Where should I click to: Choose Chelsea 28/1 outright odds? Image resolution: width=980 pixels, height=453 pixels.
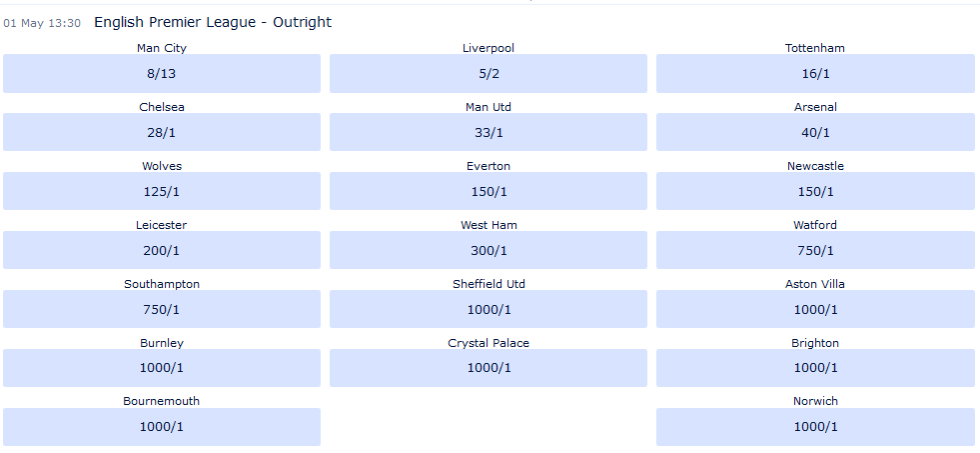tap(162, 132)
